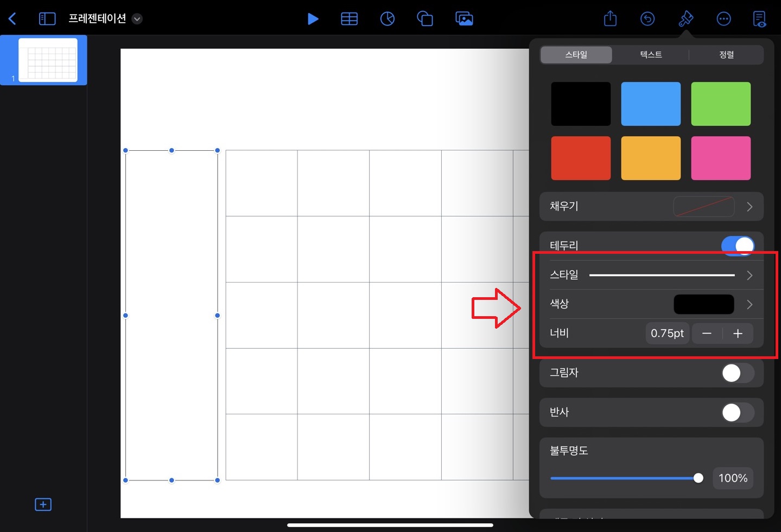Tap the undo icon
Viewport: 781px width, 532px height.
click(647, 19)
